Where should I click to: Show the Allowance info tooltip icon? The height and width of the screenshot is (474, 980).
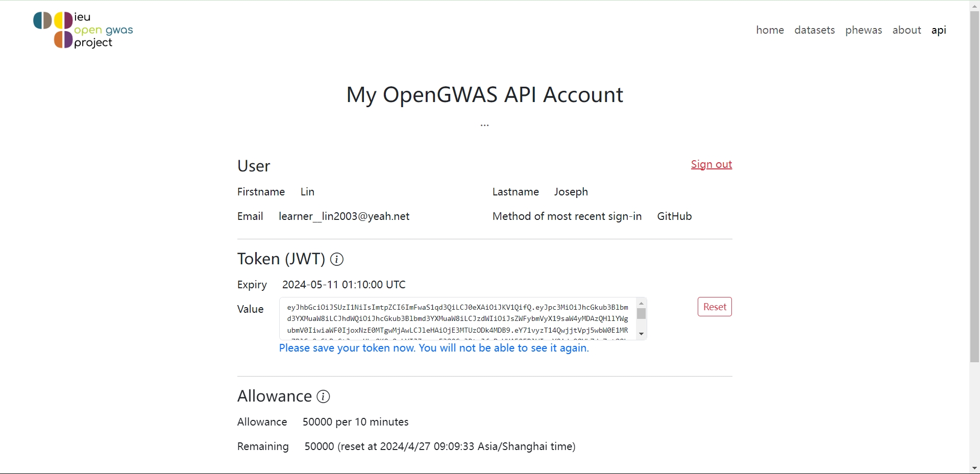pyautogui.click(x=323, y=397)
